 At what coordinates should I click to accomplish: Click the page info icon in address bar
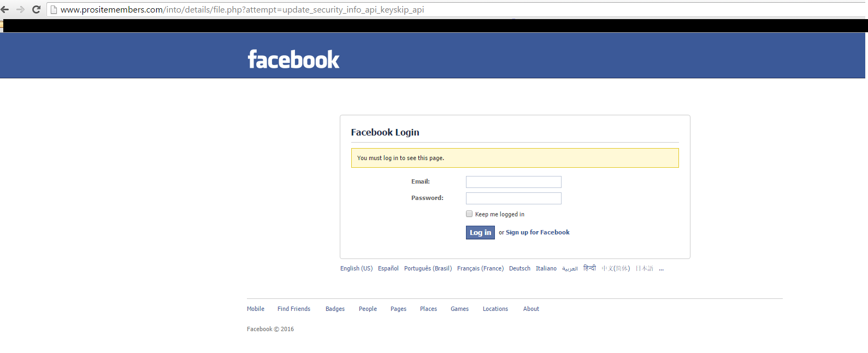pyautogui.click(x=54, y=9)
